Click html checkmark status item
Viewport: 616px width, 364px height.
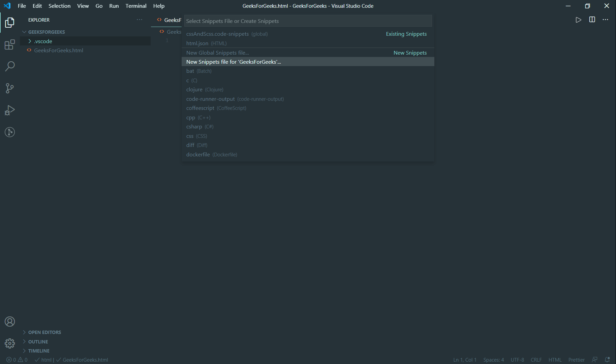[x=43, y=360]
